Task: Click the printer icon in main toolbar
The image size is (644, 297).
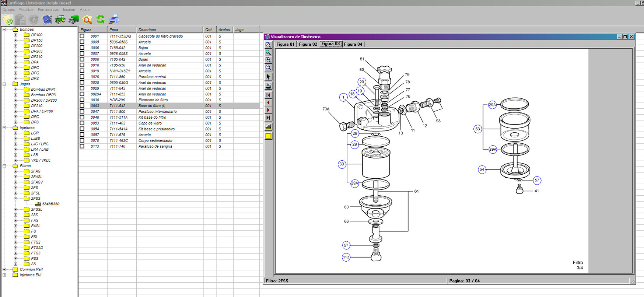Action: pos(114,19)
